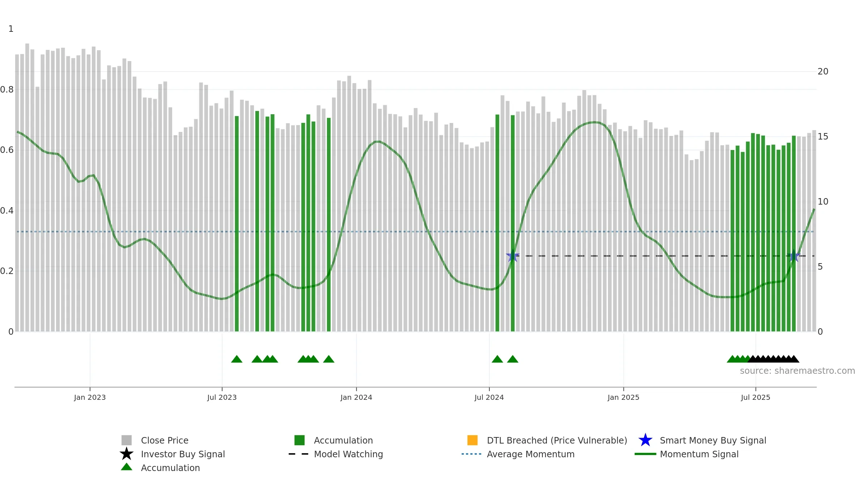Click the first green accumulation triangle after Jul 2023
868x488 pixels.
tap(237, 359)
